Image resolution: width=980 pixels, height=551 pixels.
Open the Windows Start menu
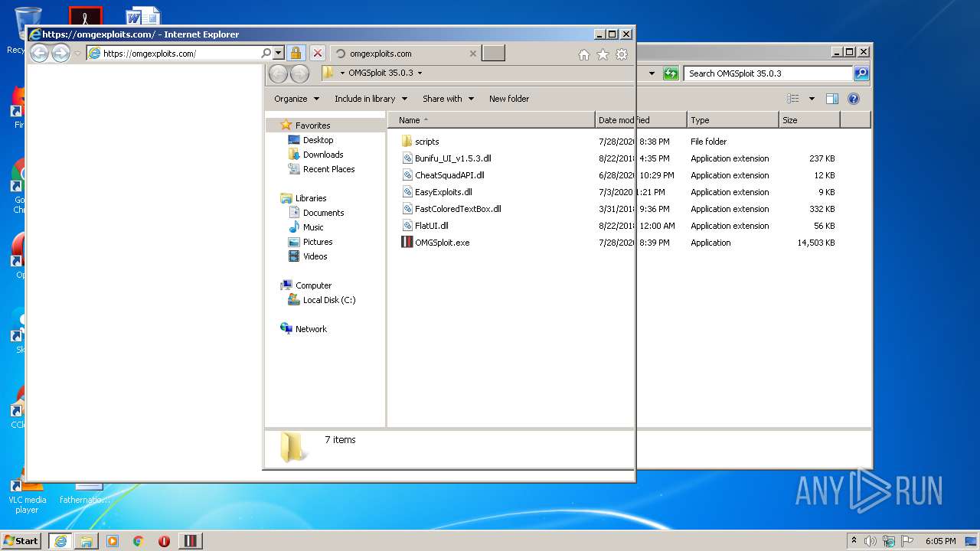[x=21, y=540]
